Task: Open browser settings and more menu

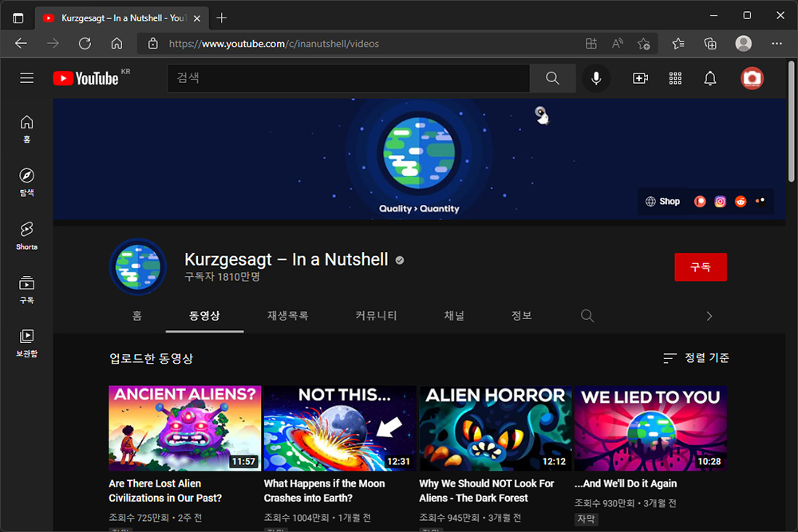Action: pos(776,44)
